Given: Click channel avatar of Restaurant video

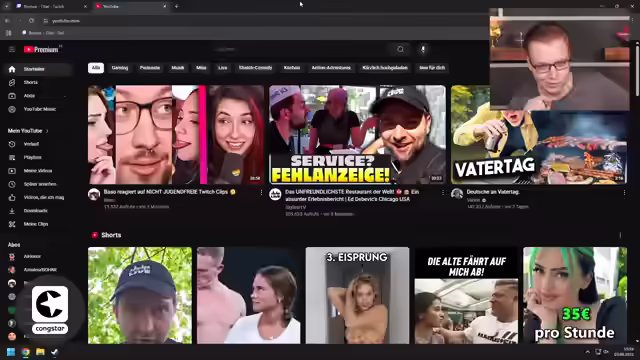Looking at the screenshot, I should [x=275, y=194].
